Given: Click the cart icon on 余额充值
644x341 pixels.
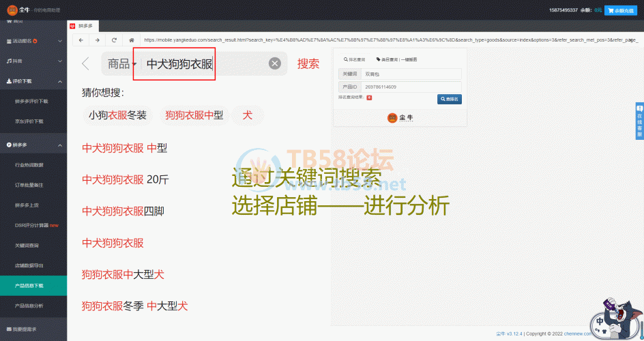Looking at the screenshot, I should [x=611, y=10].
